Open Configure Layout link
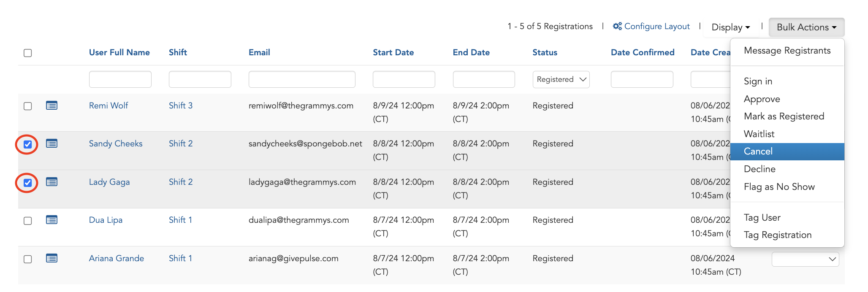The height and width of the screenshot is (292, 868). pos(656,26)
